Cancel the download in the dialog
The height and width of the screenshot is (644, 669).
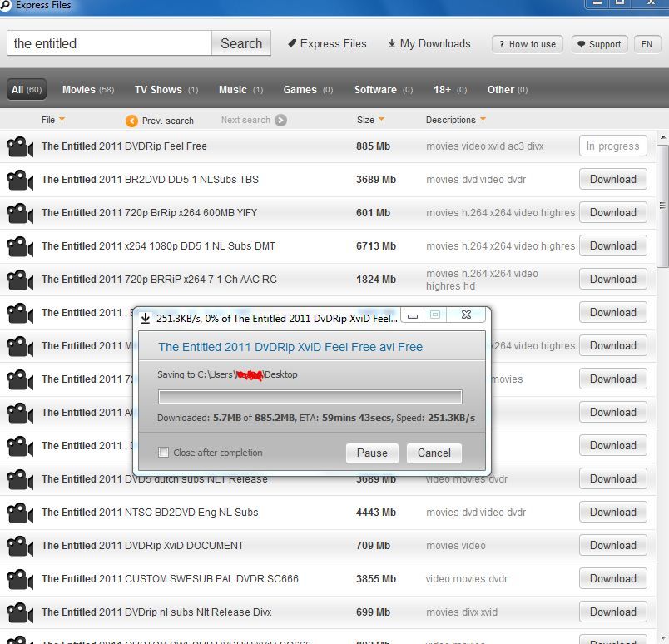pyautogui.click(x=434, y=453)
